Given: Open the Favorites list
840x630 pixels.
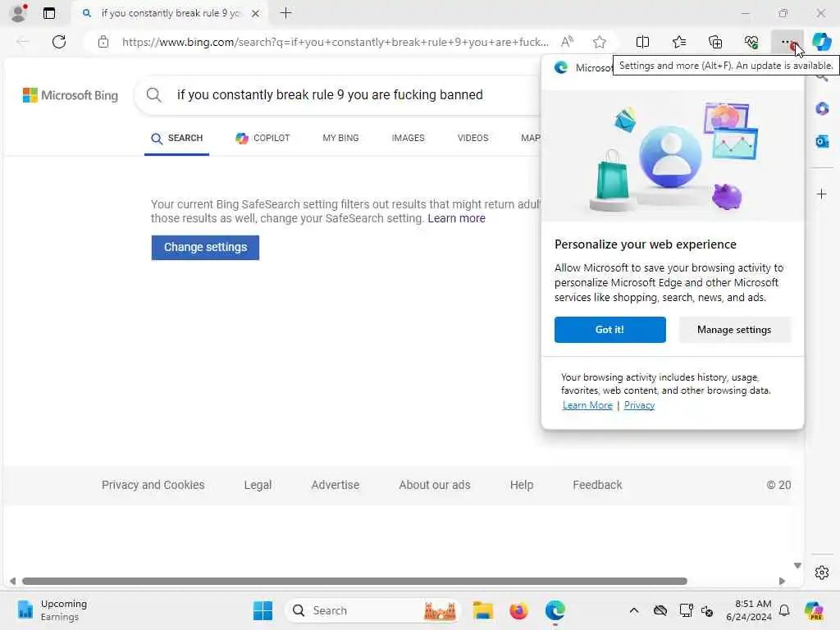Looking at the screenshot, I should (x=678, y=42).
